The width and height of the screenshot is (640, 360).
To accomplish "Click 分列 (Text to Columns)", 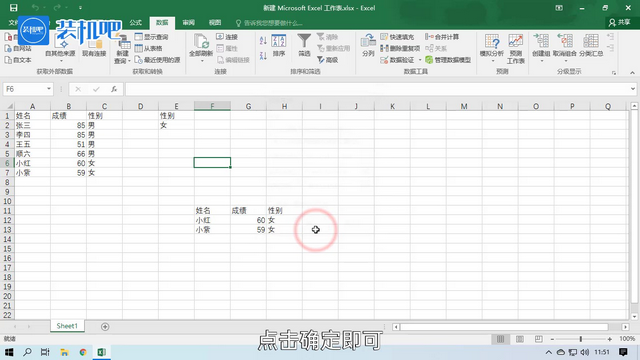I will click(368, 45).
